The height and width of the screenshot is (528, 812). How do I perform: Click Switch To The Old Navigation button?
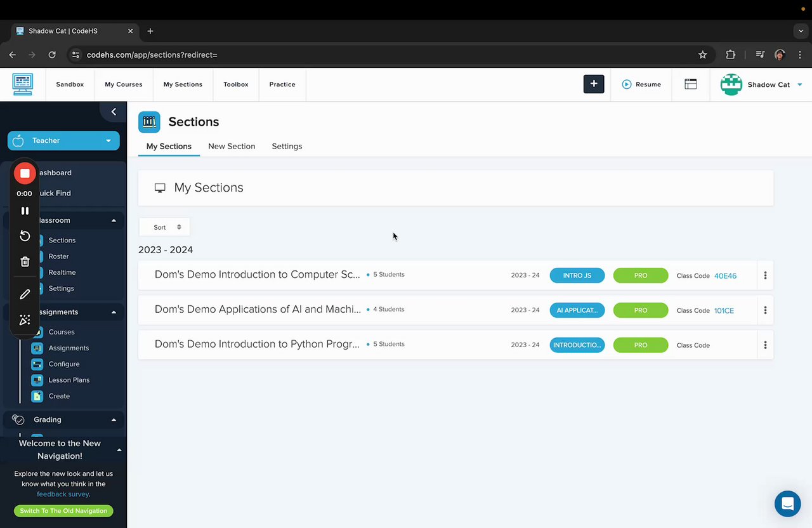[x=63, y=511]
